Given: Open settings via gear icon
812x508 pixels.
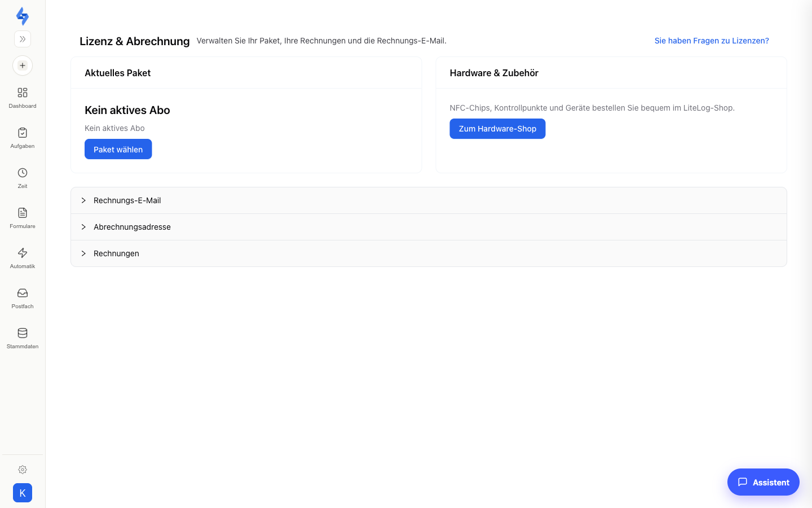Looking at the screenshot, I should pyautogui.click(x=23, y=470).
